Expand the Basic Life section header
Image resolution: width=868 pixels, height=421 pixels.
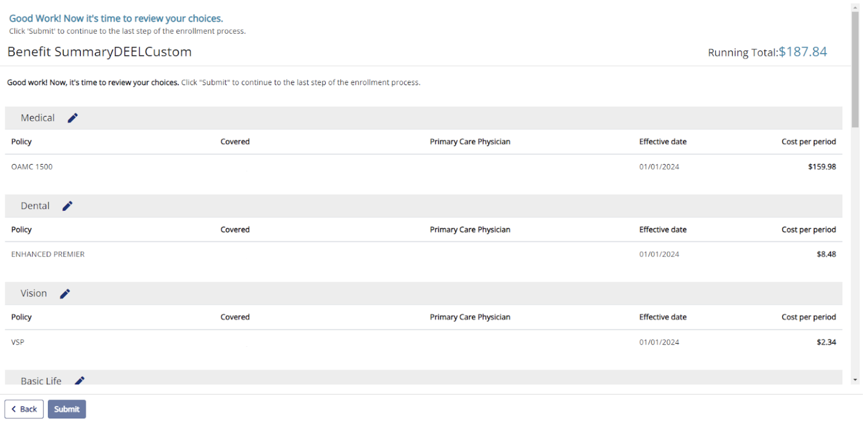point(41,380)
